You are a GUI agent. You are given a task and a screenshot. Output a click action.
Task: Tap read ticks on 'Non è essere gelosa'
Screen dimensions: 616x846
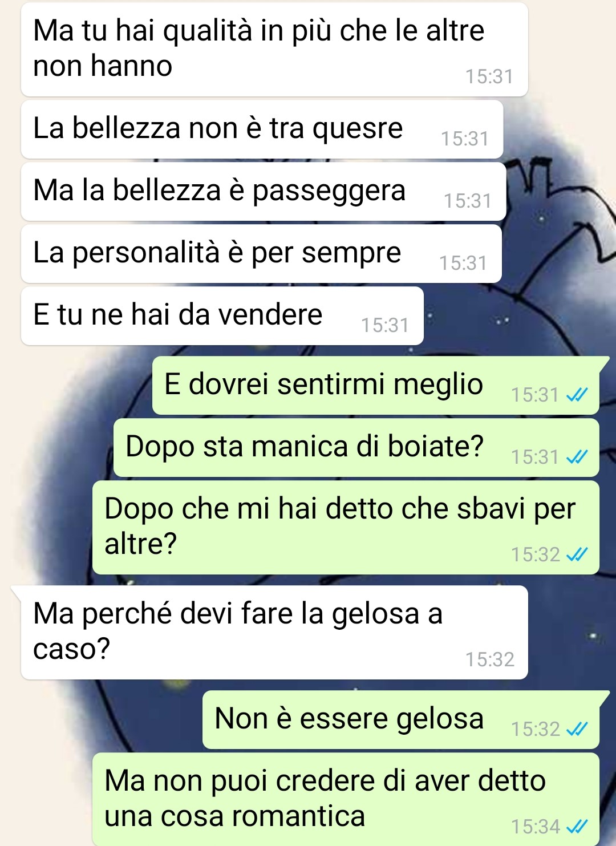click(x=577, y=729)
